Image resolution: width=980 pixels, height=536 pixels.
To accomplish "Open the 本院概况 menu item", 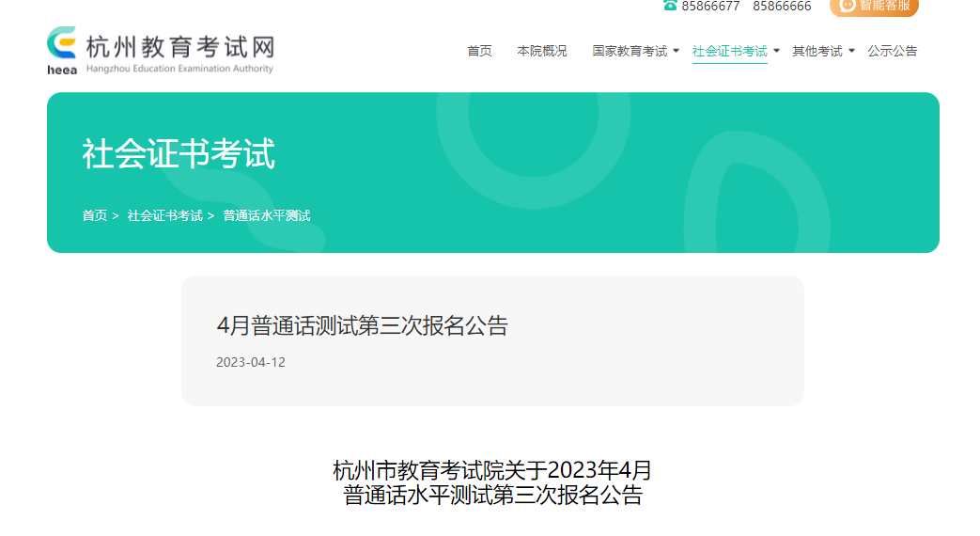I will pos(542,52).
